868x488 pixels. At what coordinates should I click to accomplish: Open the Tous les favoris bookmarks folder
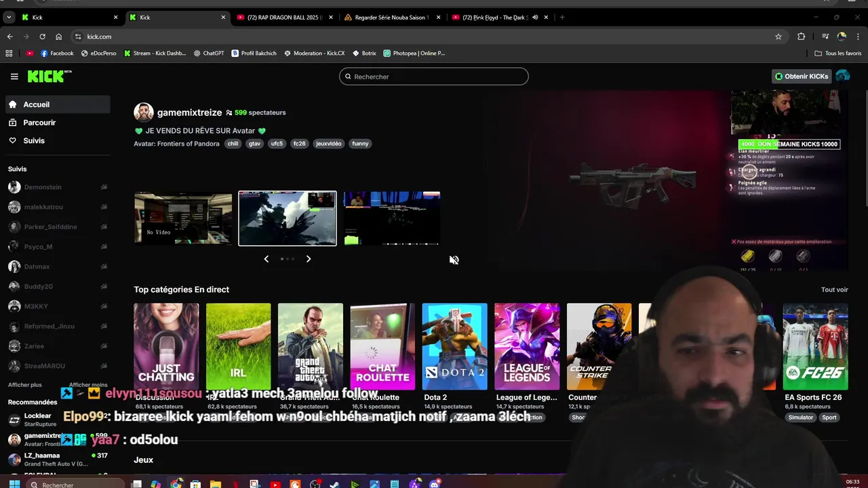point(838,53)
